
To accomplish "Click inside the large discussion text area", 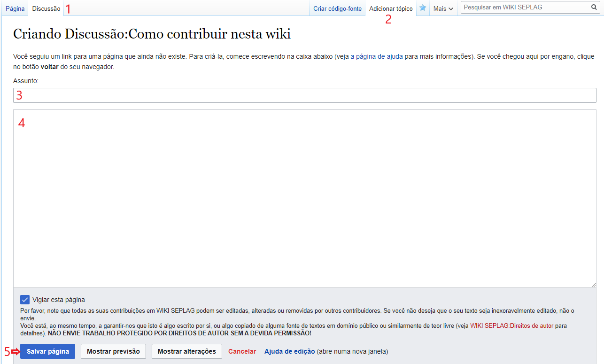I will click(x=304, y=198).
